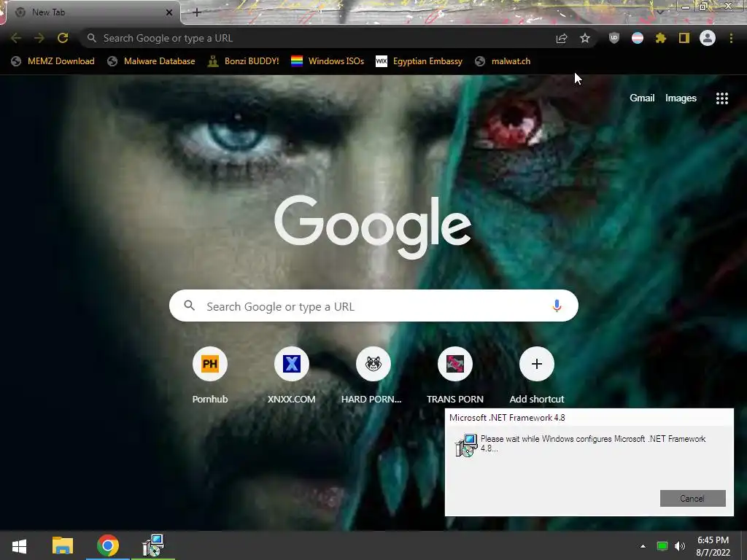Click the green network tray icon
The width and height of the screenshot is (747, 560).
click(662, 546)
